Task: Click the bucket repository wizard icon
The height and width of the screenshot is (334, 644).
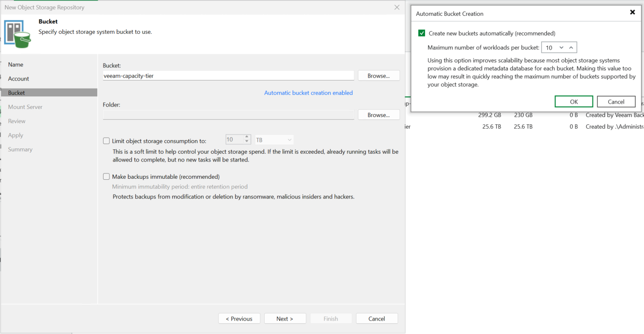Action: [17, 34]
